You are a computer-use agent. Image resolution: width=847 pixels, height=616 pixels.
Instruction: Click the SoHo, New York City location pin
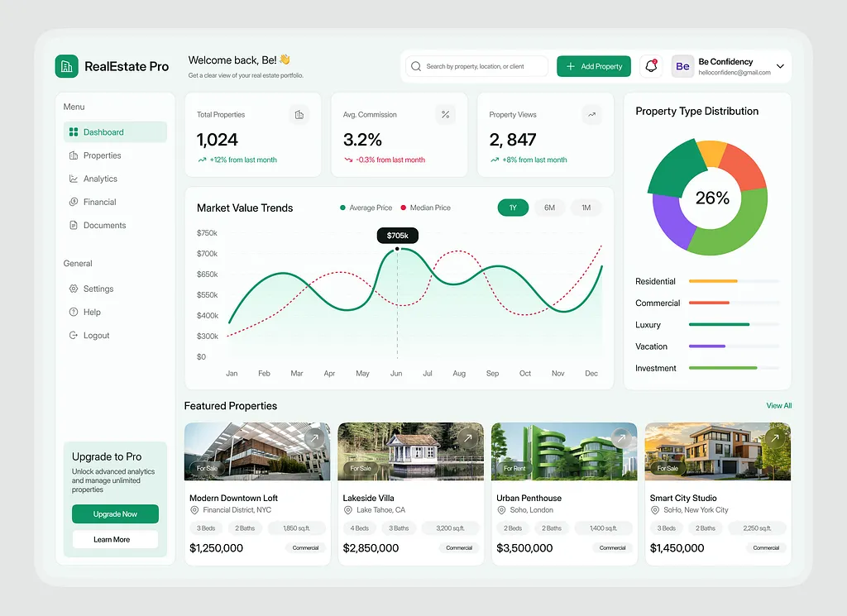tap(655, 510)
